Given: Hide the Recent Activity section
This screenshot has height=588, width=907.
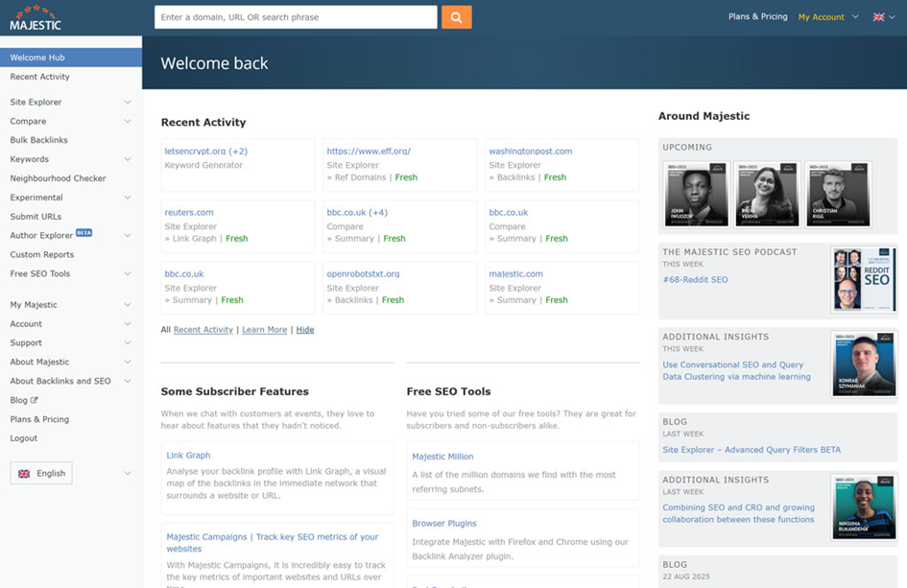Looking at the screenshot, I should [x=305, y=330].
